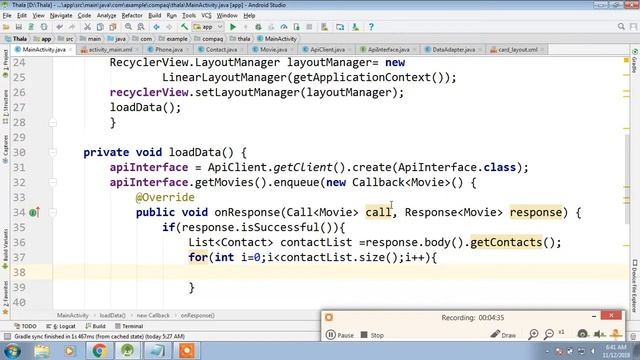Open the Analyze menu
The width and height of the screenshot is (640, 360).
pos(106,16)
